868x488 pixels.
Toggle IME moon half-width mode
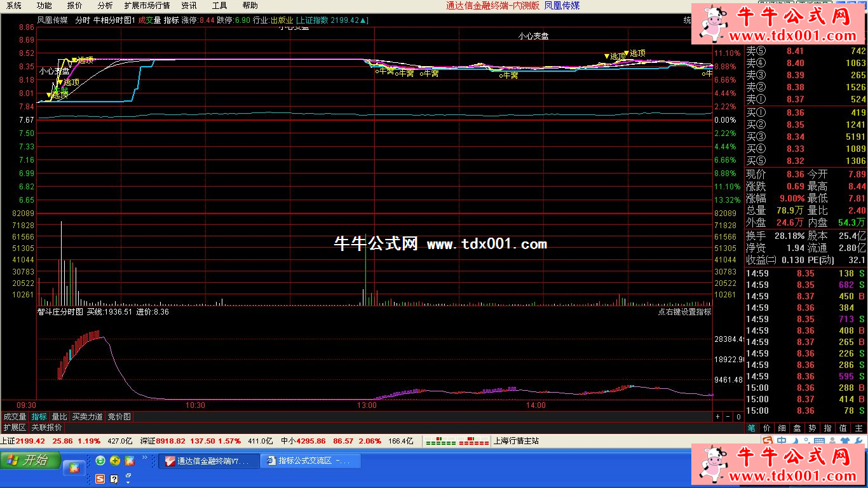[795, 441]
